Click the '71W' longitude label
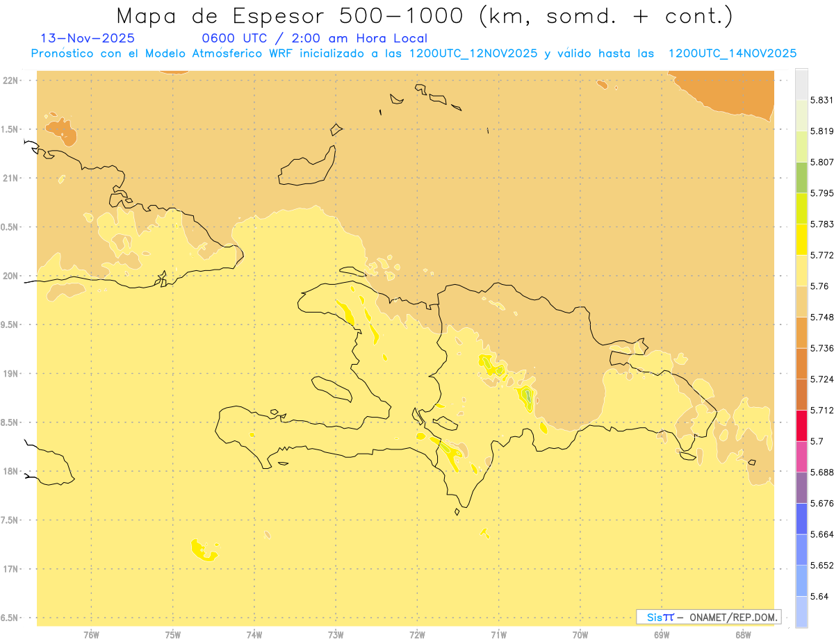 click(498, 635)
